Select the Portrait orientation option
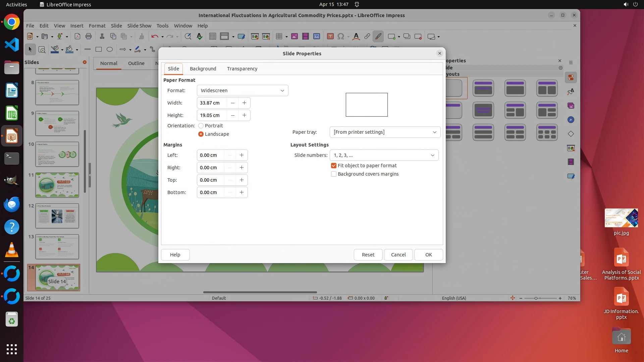Viewport: 644px width, 362px height. (201, 126)
